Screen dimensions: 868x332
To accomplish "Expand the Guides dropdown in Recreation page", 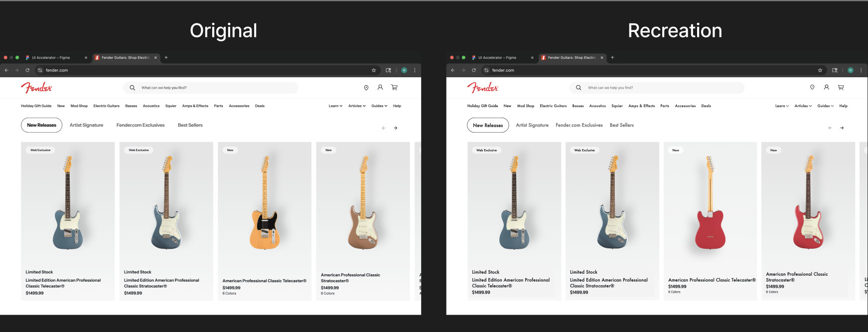I will pyautogui.click(x=826, y=106).
